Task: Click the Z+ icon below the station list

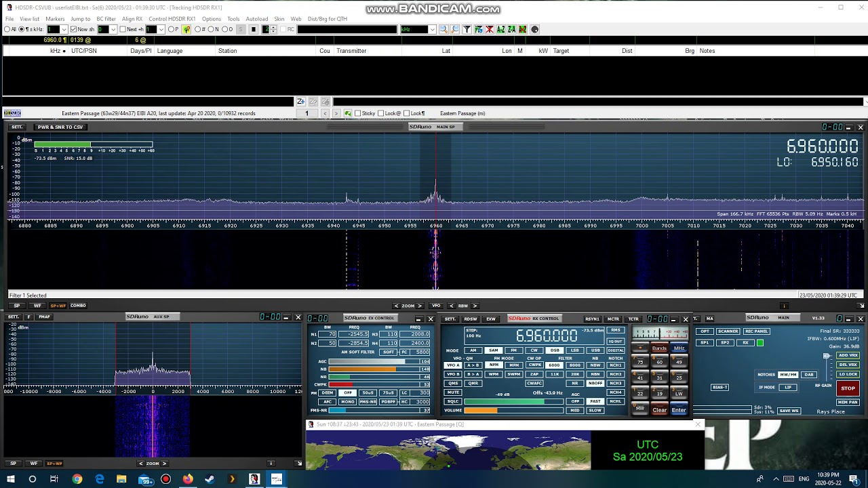Action: (300, 102)
